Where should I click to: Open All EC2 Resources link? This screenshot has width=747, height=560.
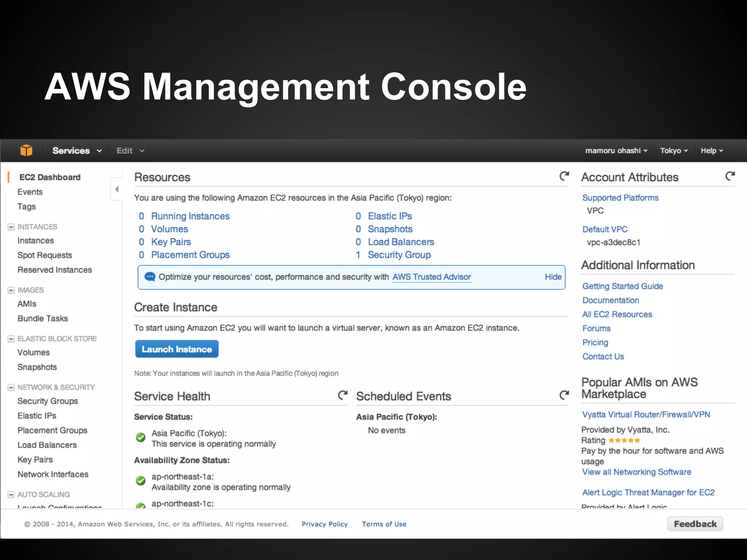tap(617, 314)
